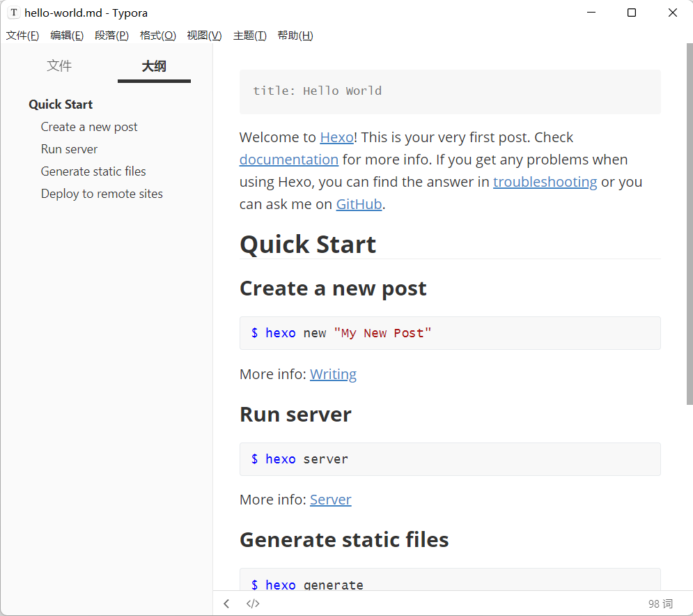This screenshot has width=693, height=616.
Task: Maximize the Typora window
Action: pyautogui.click(x=632, y=13)
